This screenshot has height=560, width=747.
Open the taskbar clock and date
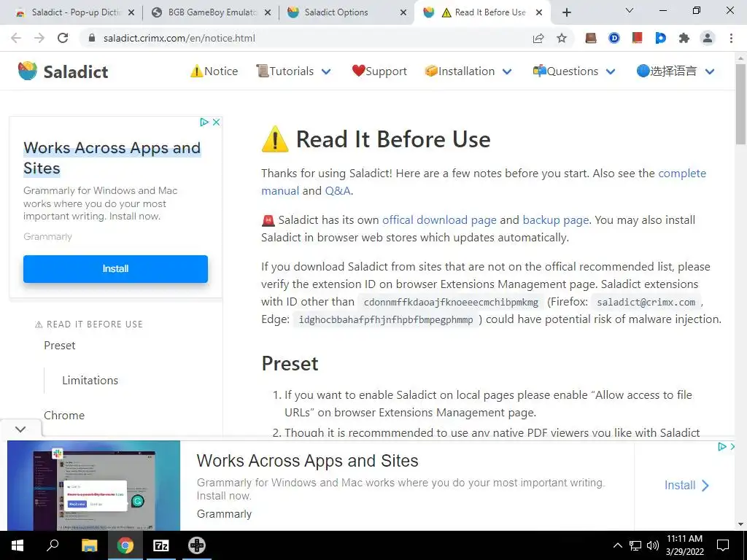(684, 545)
